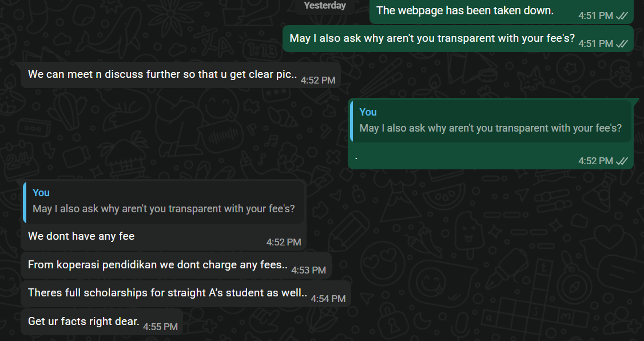This screenshot has width=644, height=341.
Task: Select the "We can meet n discuss further" message
Action: pyautogui.click(x=162, y=74)
